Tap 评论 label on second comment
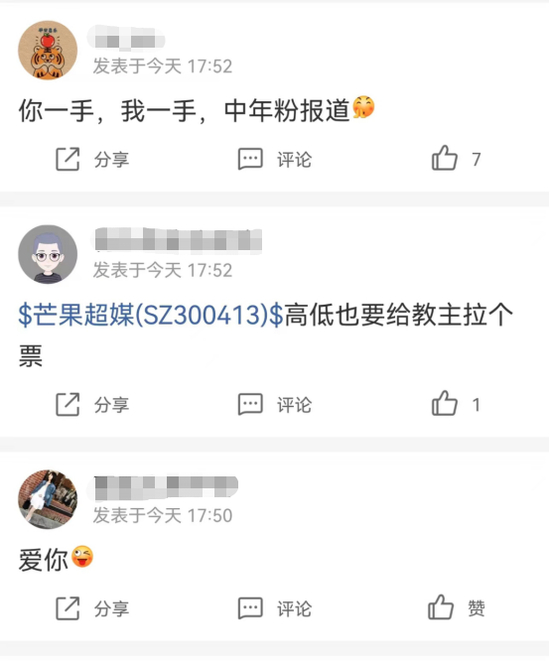This screenshot has height=662, width=550. [x=294, y=405]
